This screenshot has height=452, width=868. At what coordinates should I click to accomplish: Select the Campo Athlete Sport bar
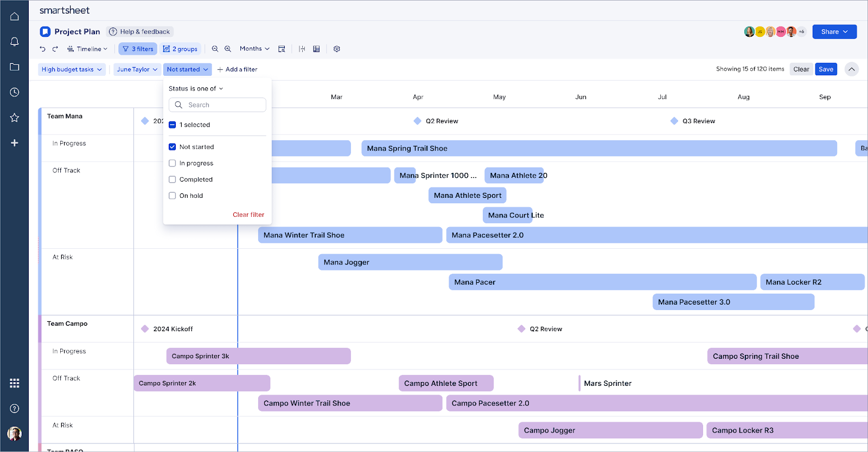446,383
